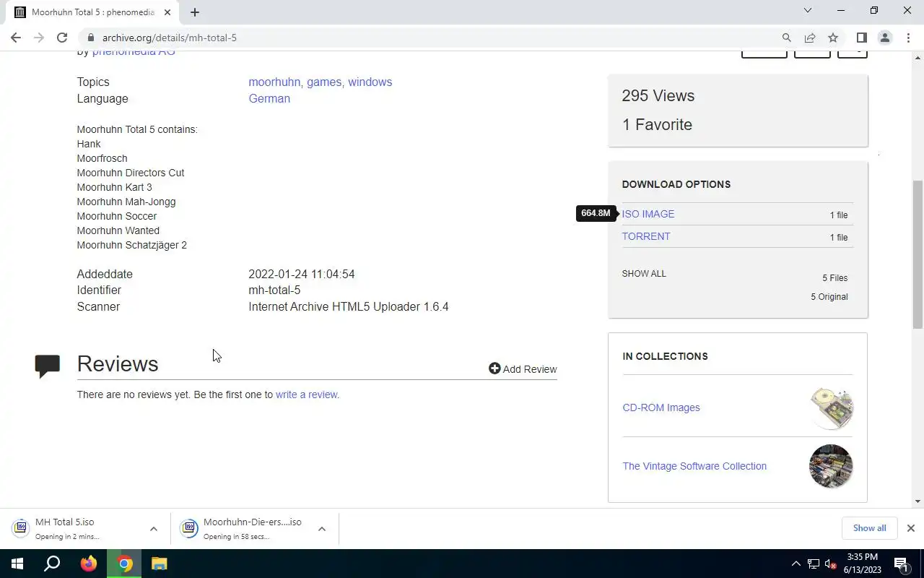The height and width of the screenshot is (578, 924).
Task: Open CD-ROM Images collection
Action: point(661,407)
